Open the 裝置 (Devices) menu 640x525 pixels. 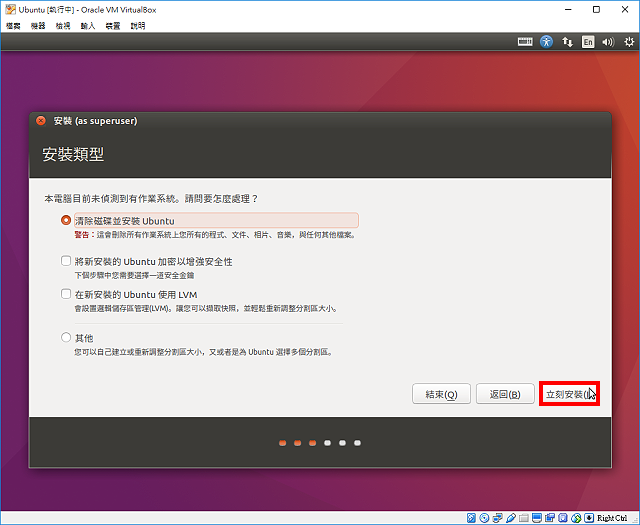(113, 26)
